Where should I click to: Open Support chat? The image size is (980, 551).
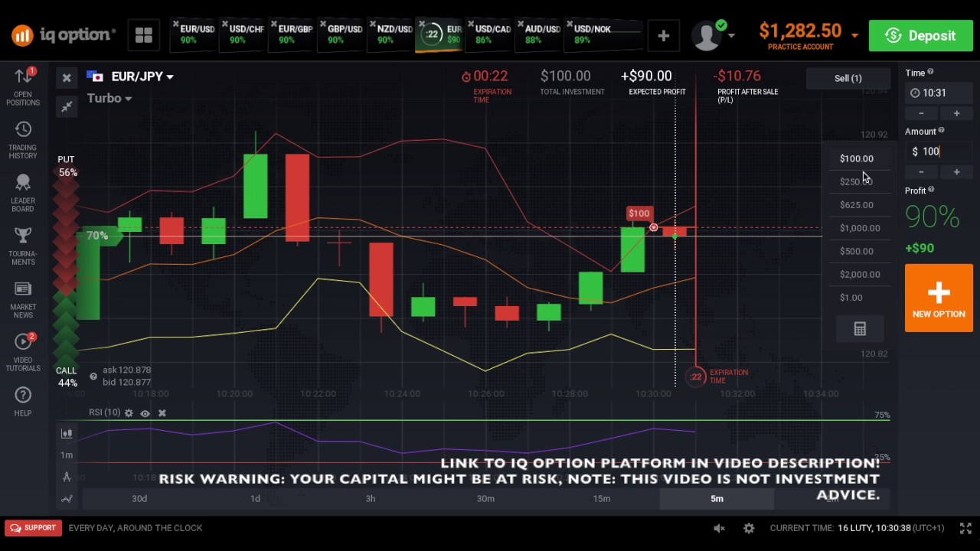pos(33,528)
